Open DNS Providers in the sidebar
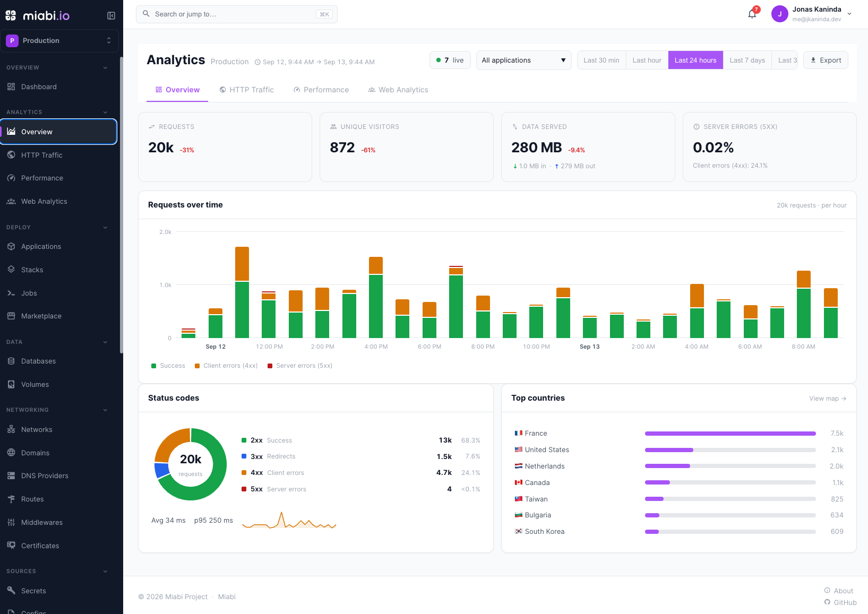Viewport: 868px width, 614px height. [x=58, y=475]
